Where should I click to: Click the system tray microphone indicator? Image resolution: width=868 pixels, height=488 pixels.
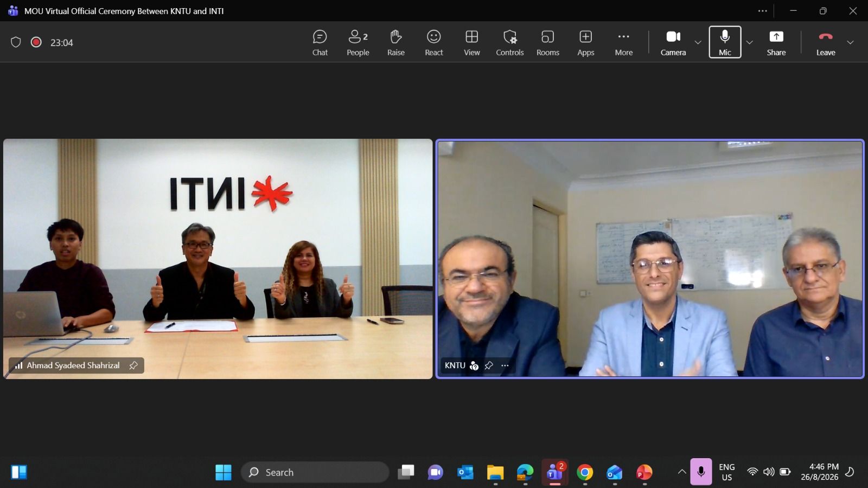[x=701, y=472]
